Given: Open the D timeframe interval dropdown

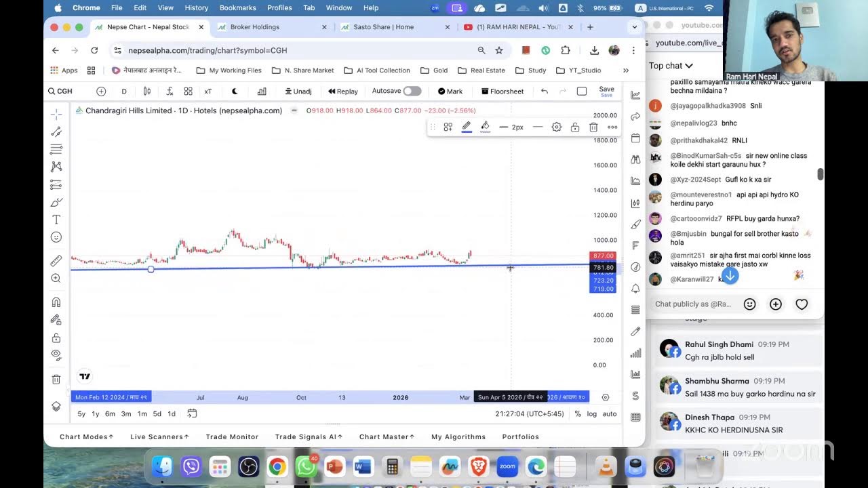Looking at the screenshot, I should pos(124,91).
